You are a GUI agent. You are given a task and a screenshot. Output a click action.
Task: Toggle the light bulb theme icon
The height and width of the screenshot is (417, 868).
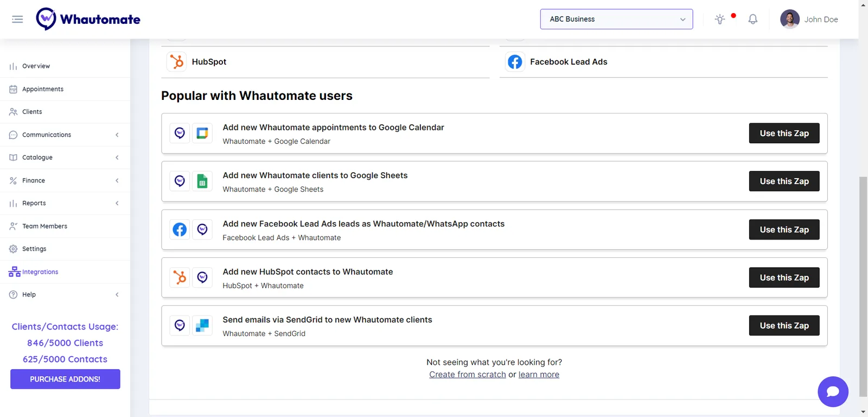[720, 20]
